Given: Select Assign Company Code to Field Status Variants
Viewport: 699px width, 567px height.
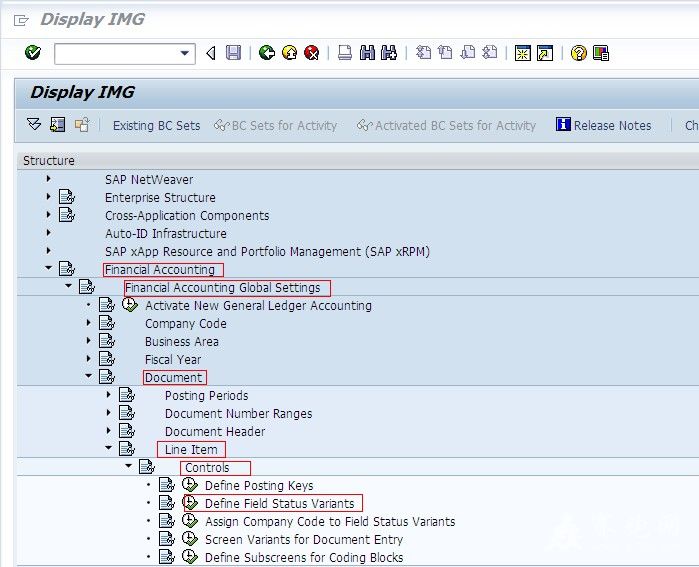Looking at the screenshot, I should pos(330,522).
